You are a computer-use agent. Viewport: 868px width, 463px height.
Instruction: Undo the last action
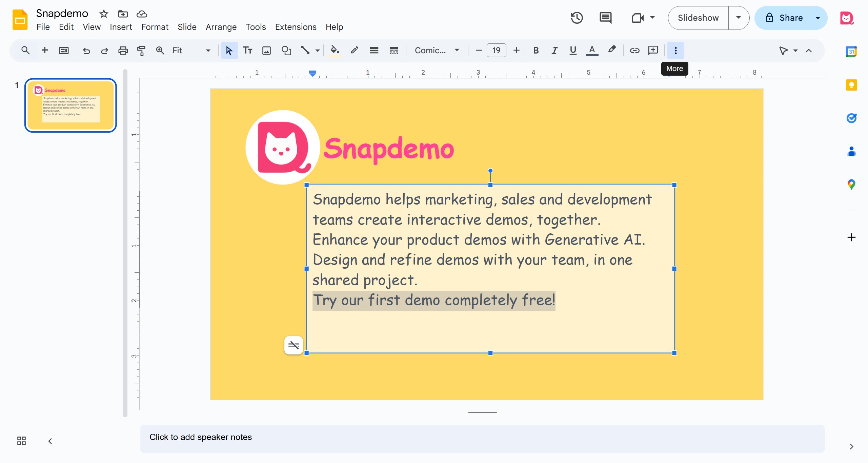coord(86,51)
